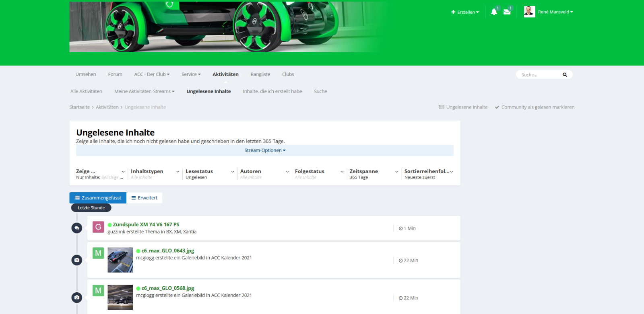Viewport: 644px width, 314px height.
Task: Click the search magnifier icon
Action: point(565,75)
